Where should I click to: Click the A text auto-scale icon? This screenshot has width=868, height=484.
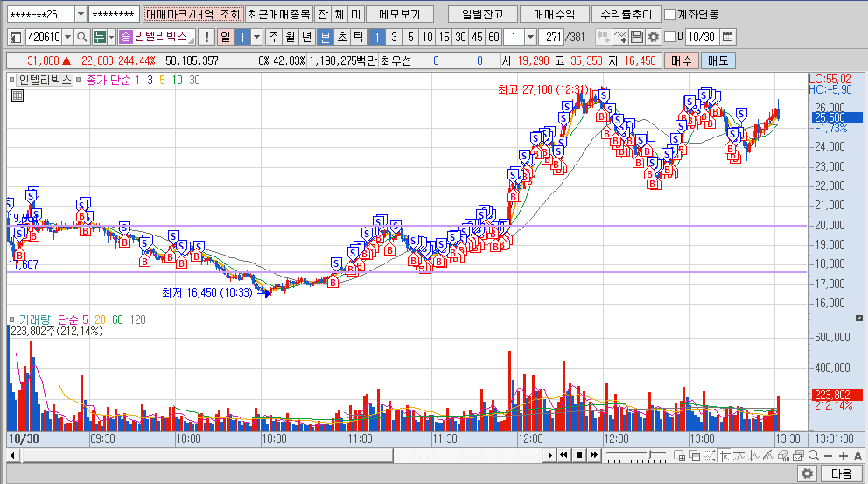pyautogui.click(x=857, y=456)
